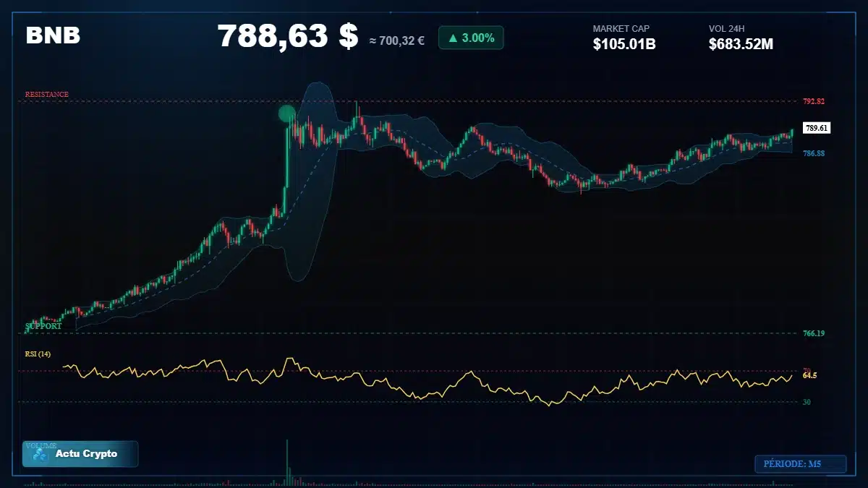Click the RSI 30 level label
The width and height of the screenshot is (868, 488).
coord(807,402)
